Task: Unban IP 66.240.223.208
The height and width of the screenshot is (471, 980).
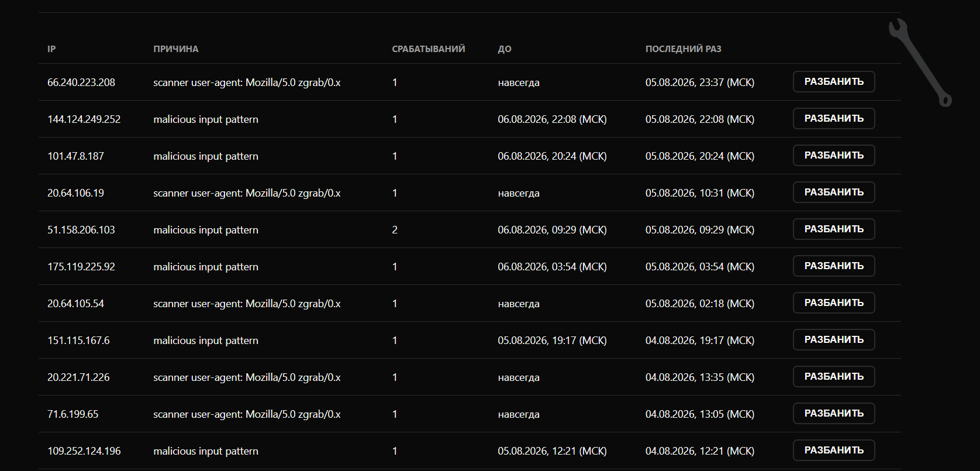Action: point(834,82)
